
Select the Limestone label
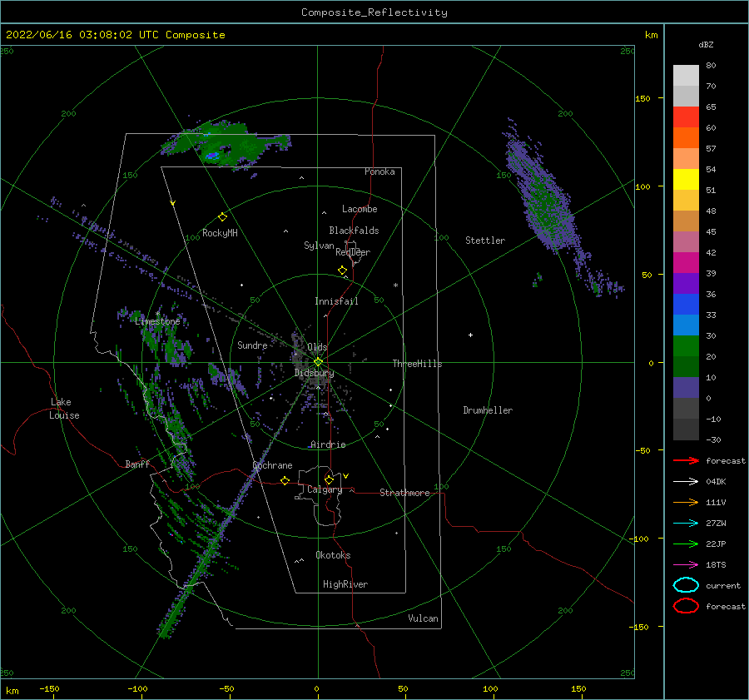(x=157, y=321)
